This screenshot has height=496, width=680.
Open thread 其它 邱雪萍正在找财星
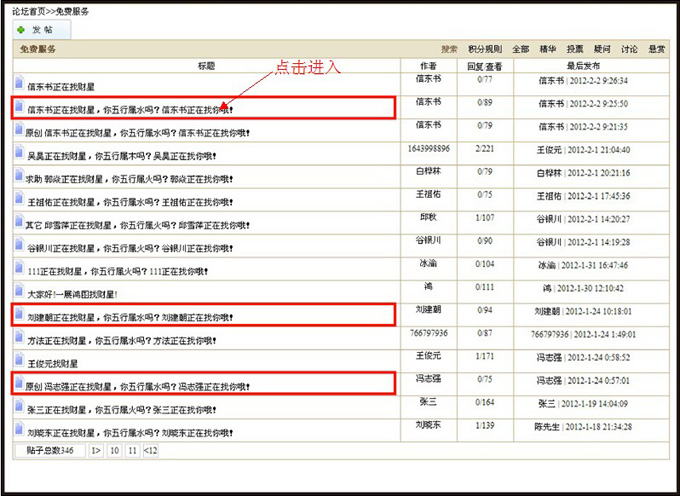[x=137, y=225]
